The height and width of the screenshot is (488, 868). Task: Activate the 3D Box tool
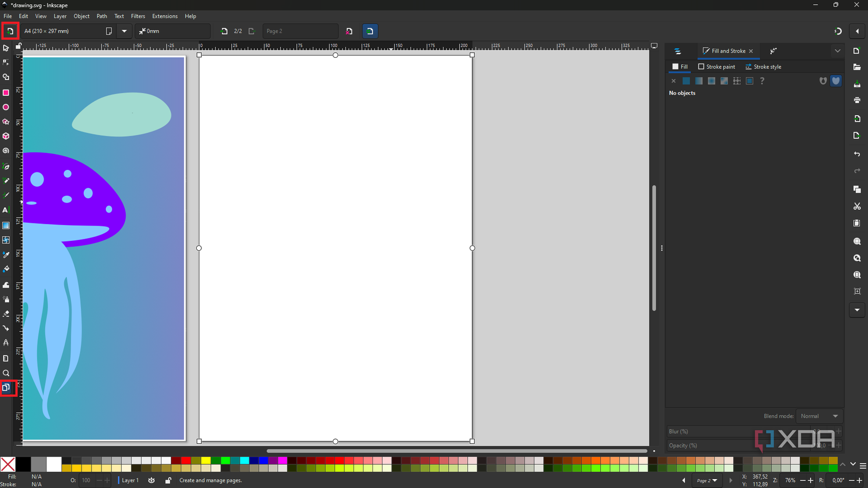point(6,136)
